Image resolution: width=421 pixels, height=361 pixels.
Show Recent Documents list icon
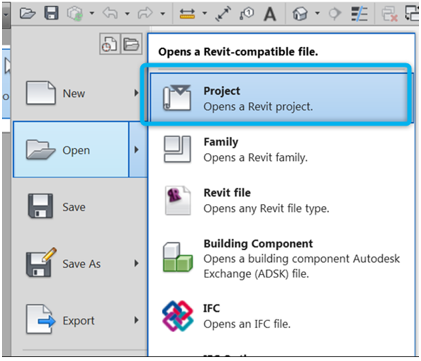(109, 44)
